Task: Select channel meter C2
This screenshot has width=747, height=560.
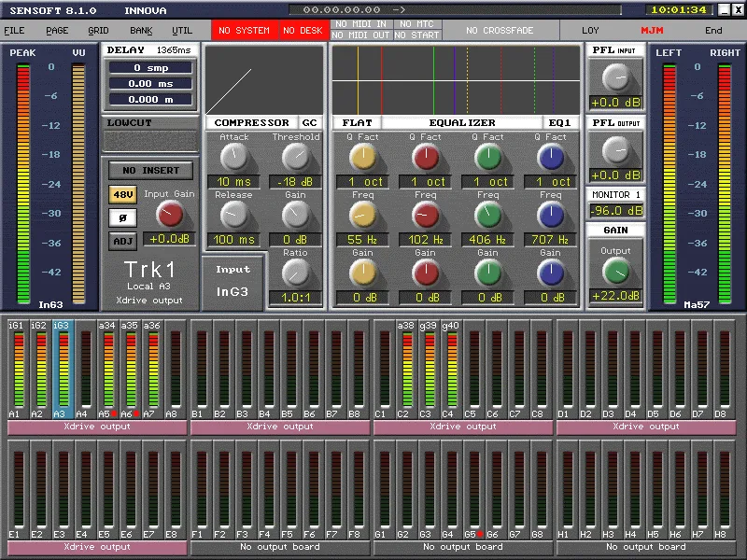Action: pyautogui.click(x=406, y=370)
